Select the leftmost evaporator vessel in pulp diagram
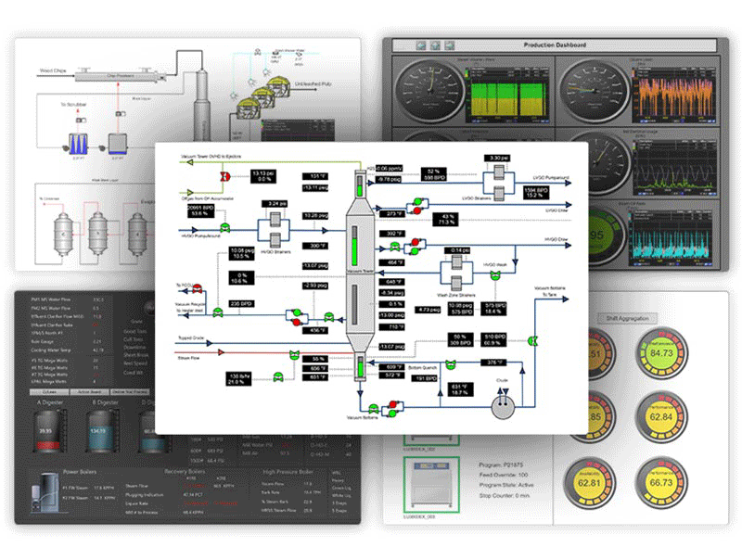Screen dimensions: 742x560 63,234
